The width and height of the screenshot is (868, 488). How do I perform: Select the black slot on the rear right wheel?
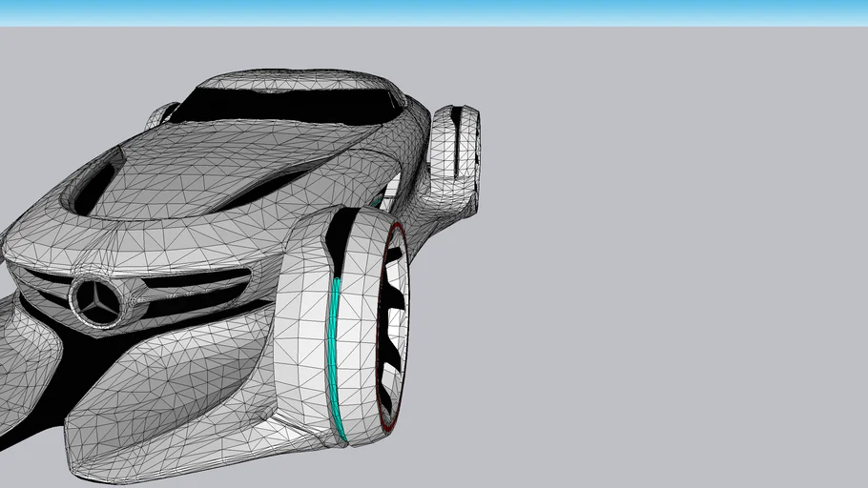(x=457, y=143)
